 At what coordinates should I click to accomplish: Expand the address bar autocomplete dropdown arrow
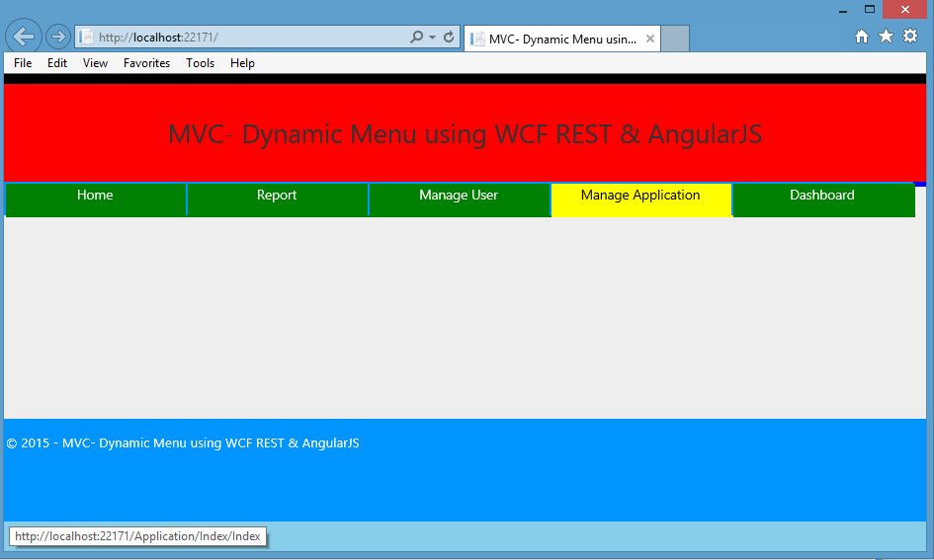(x=433, y=37)
